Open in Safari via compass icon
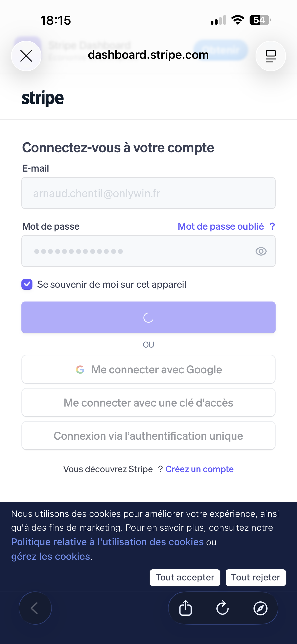 click(x=260, y=608)
